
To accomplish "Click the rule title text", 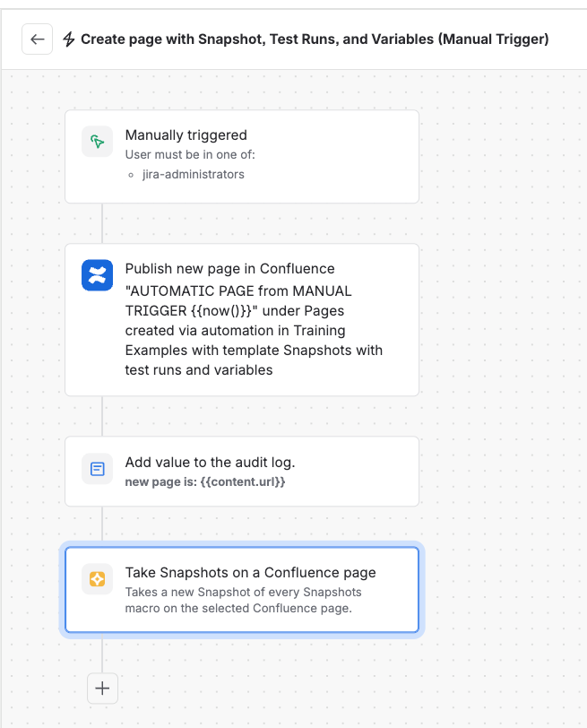I will point(315,39).
